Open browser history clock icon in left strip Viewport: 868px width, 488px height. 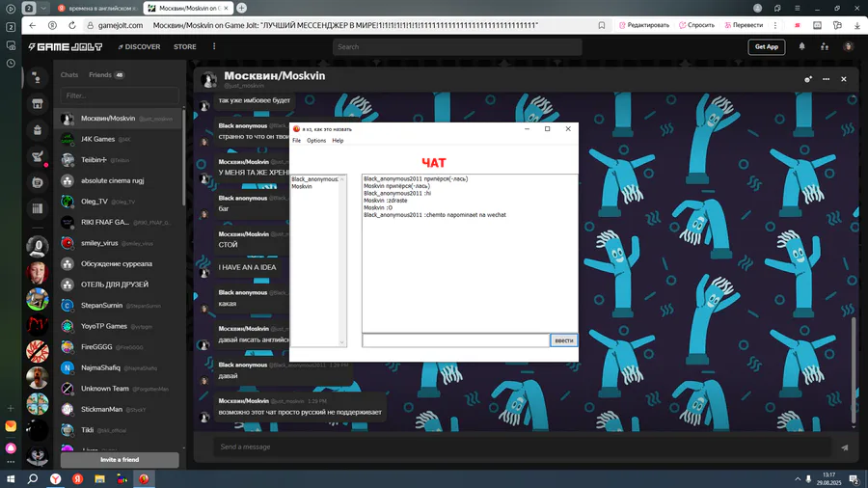click(11, 63)
